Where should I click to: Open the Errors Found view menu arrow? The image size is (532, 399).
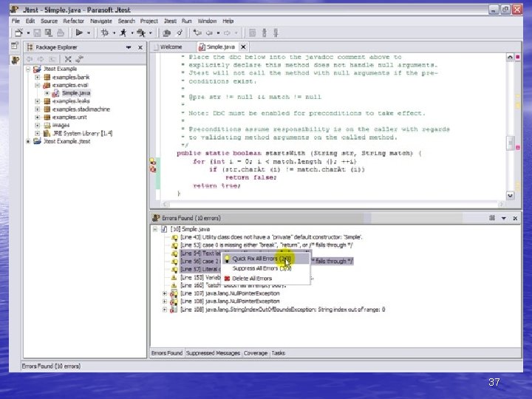(504, 218)
